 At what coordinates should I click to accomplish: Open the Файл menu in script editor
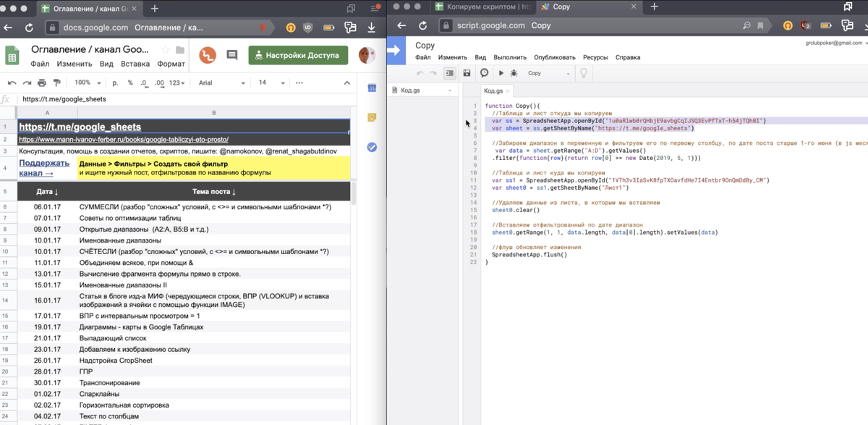tap(423, 57)
